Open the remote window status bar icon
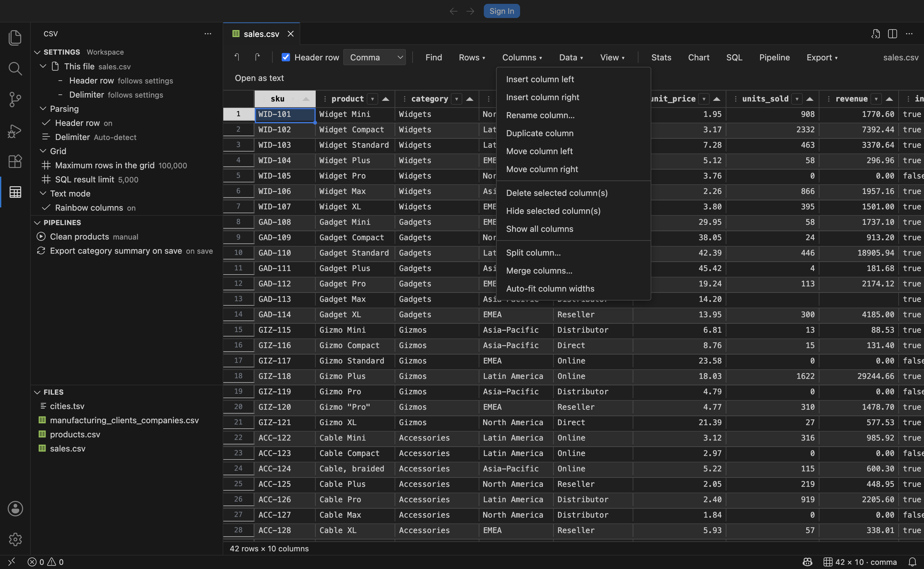 [12, 562]
